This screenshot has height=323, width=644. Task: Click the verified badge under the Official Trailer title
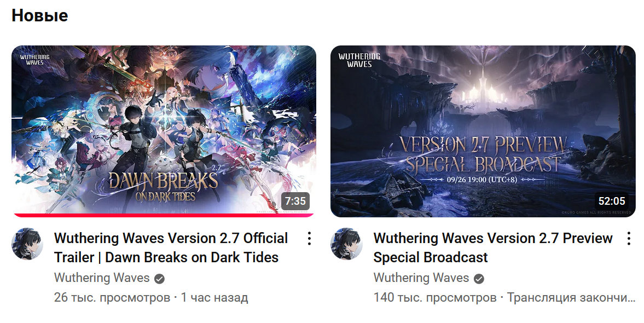click(x=159, y=279)
